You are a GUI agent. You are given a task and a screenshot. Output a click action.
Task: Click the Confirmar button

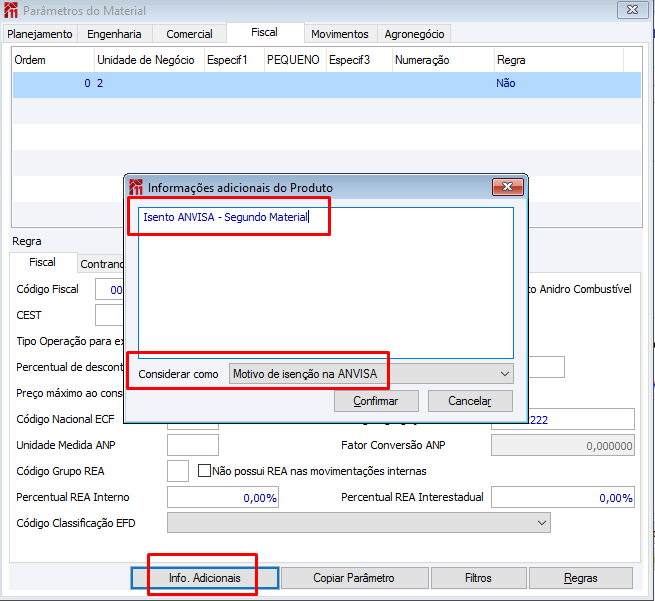pyautogui.click(x=376, y=401)
